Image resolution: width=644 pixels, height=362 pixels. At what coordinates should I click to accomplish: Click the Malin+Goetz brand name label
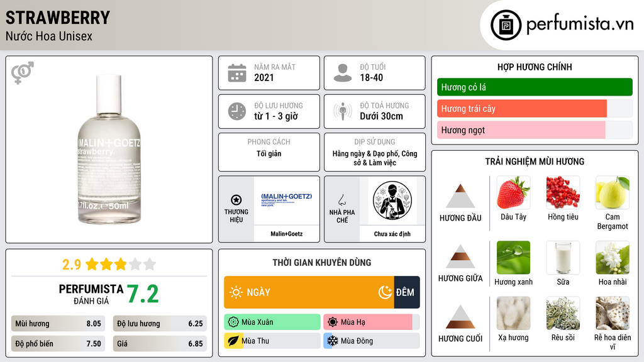pos(286,234)
